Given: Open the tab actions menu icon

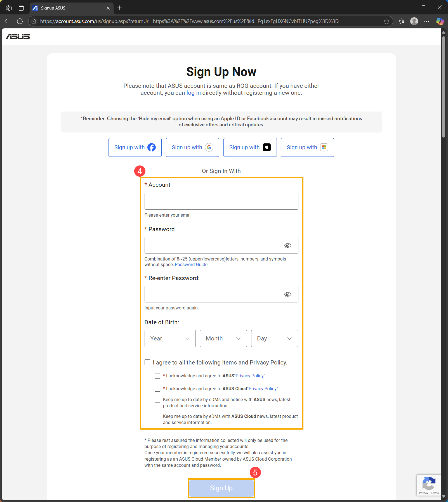Looking at the screenshot, I should tap(21, 8).
